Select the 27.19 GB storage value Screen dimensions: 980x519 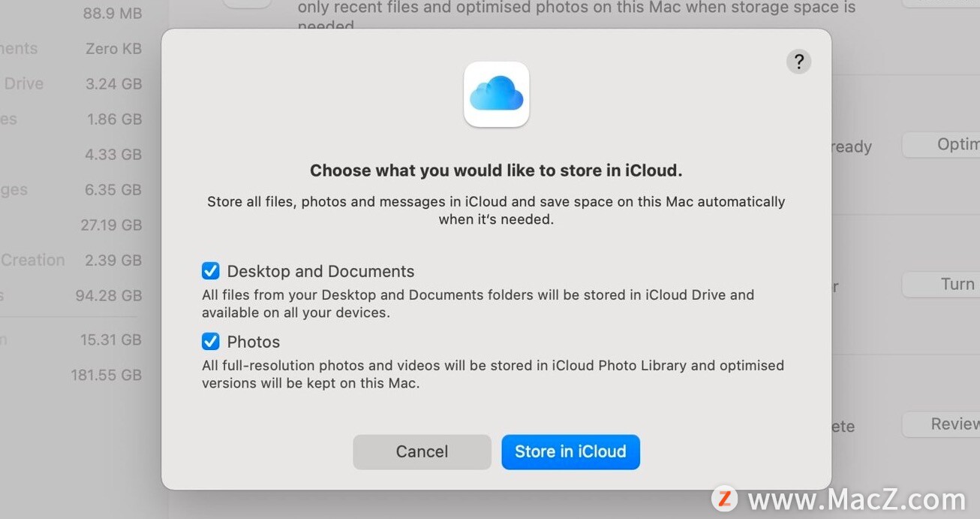(x=111, y=225)
